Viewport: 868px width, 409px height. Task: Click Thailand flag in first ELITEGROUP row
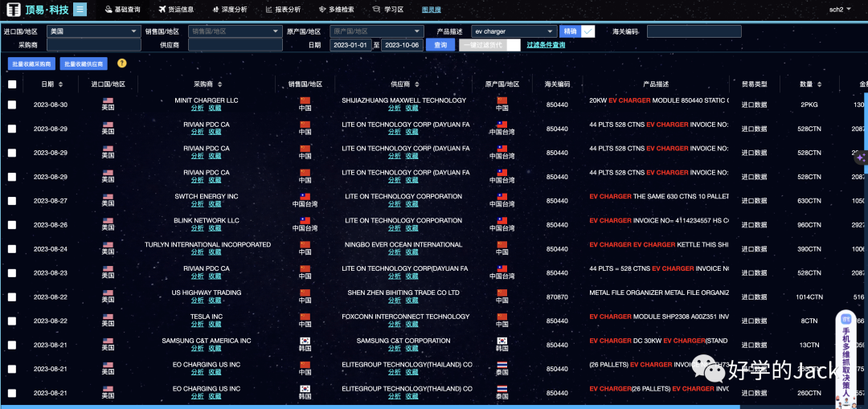click(x=502, y=365)
